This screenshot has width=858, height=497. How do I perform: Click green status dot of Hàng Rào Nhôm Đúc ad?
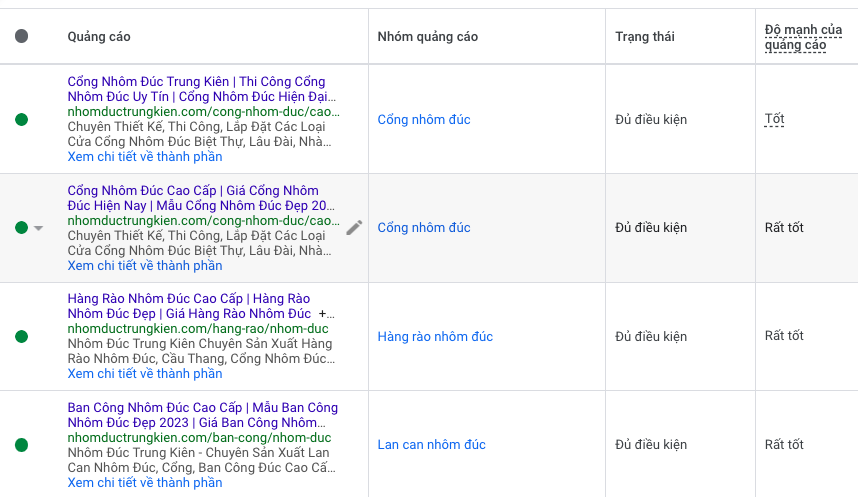[x=22, y=336]
